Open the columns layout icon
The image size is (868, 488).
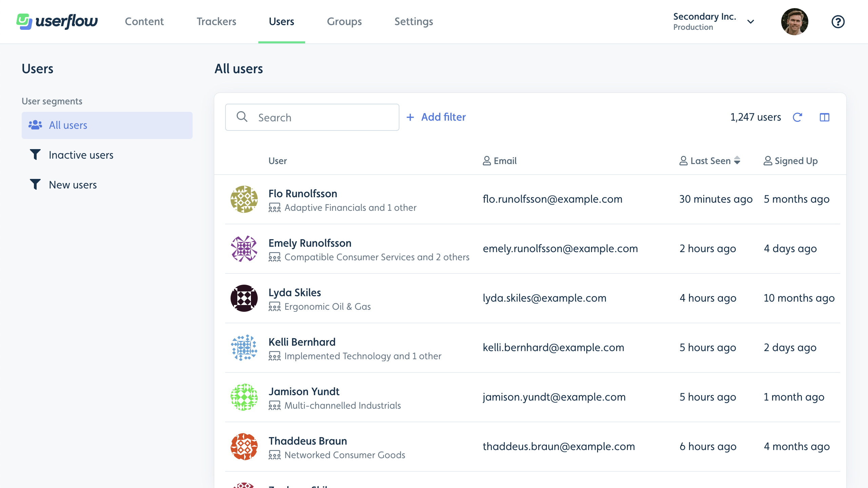point(824,117)
